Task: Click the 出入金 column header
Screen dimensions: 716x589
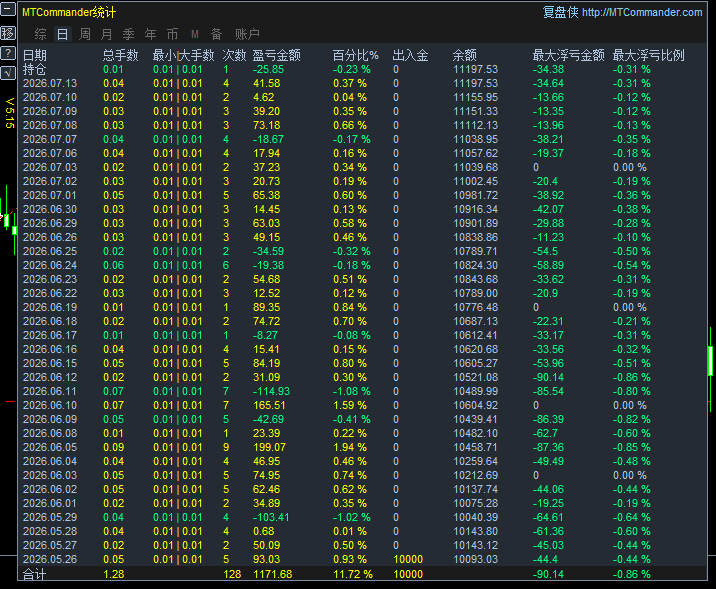Action: coord(411,56)
